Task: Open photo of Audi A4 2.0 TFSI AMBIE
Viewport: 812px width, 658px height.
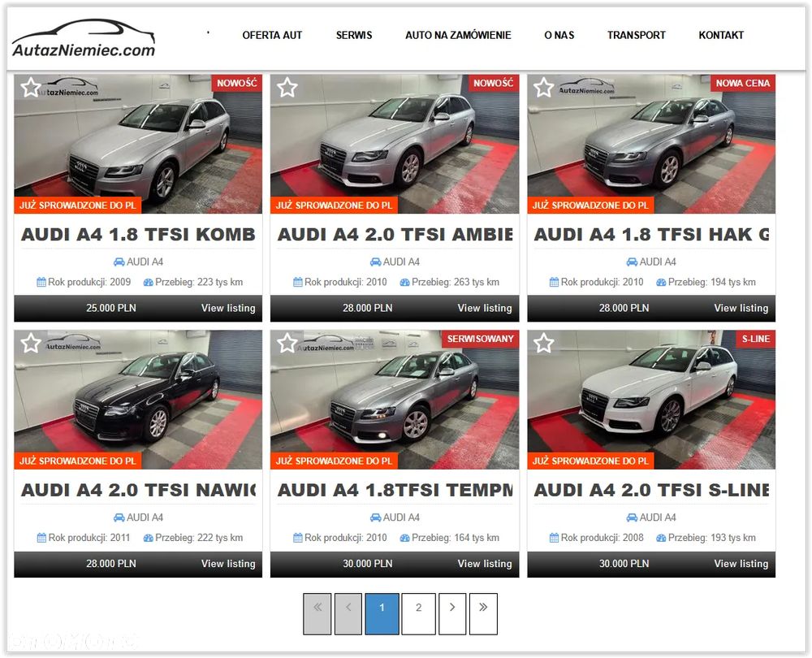Action: [395, 144]
